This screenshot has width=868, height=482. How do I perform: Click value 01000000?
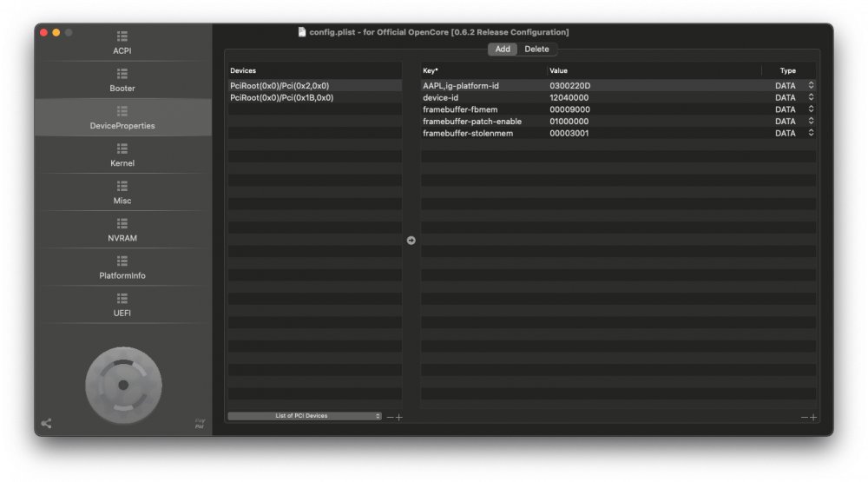[x=569, y=122]
